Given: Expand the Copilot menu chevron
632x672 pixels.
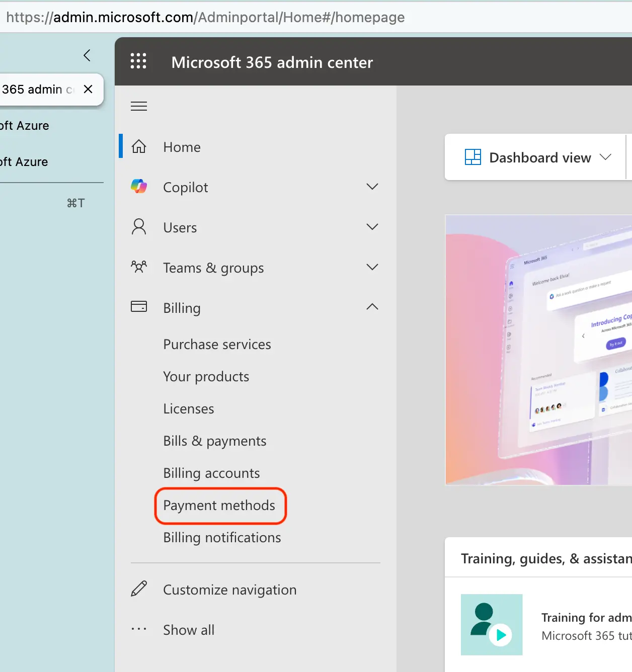Looking at the screenshot, I should 372,187.
